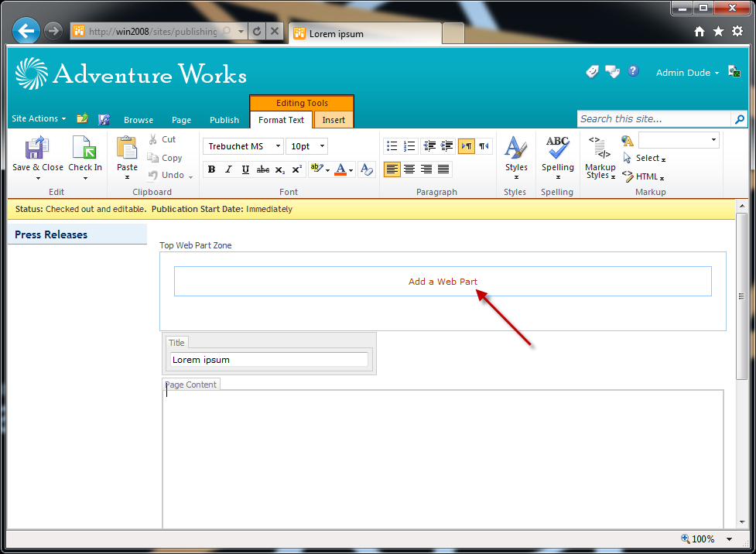Clear text formatting icon

[x=367, y=169]
